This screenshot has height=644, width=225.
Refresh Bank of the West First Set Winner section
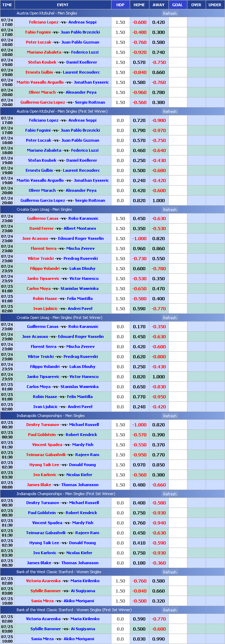169,610
